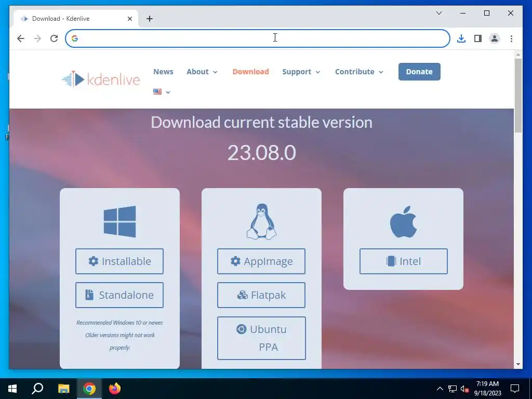532x399 pixels.
Task: Click the 23.08.0 version number
Action: point(262,153)
